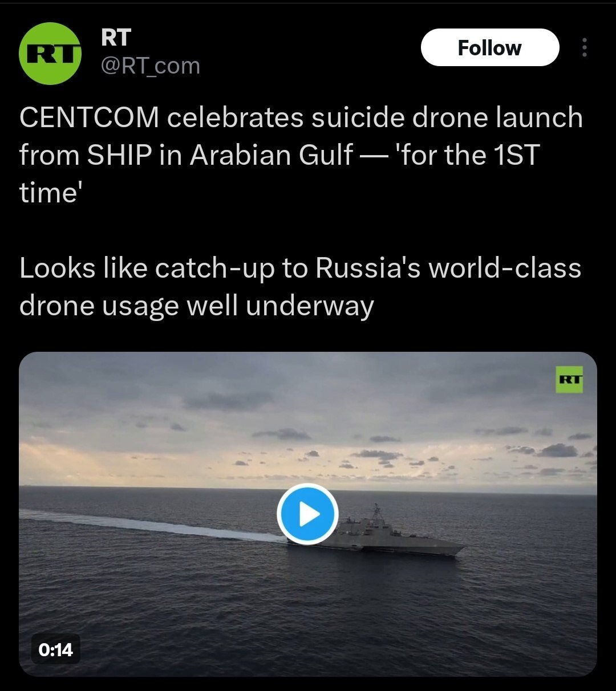Click the words Arabian Gulf in the post

tap(271, 155)
